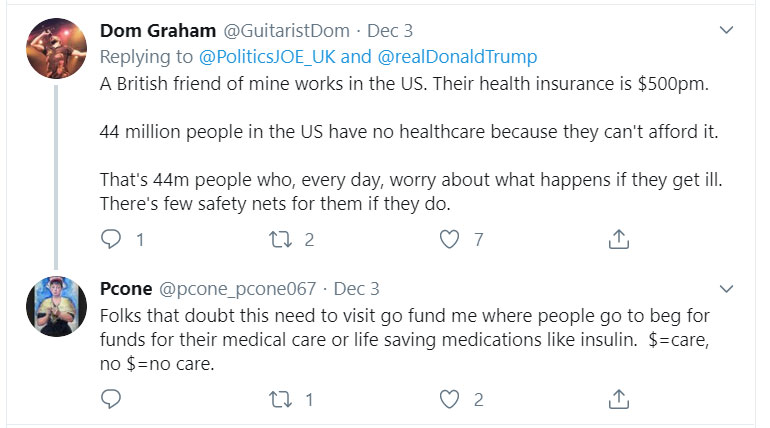Retweet Pcone's go fund me tweet
770x428 pixels.
click(x=282, y=399)
